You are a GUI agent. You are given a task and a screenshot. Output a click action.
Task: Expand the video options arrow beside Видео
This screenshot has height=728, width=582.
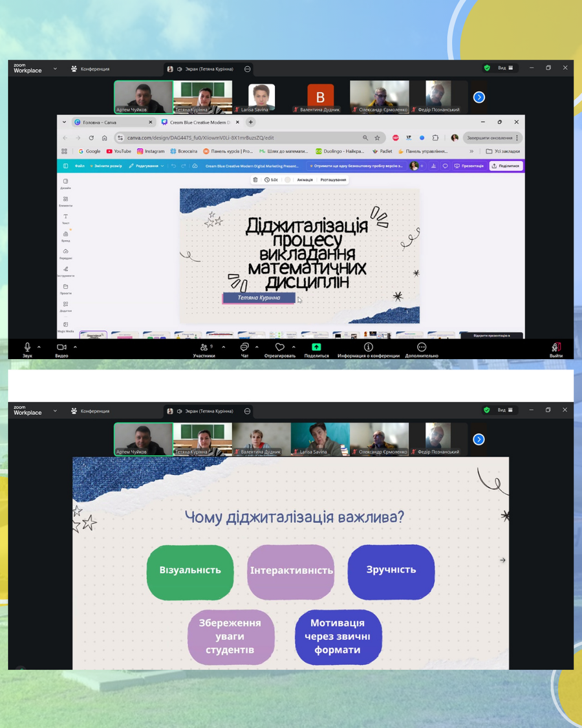(x=75, y=347)
